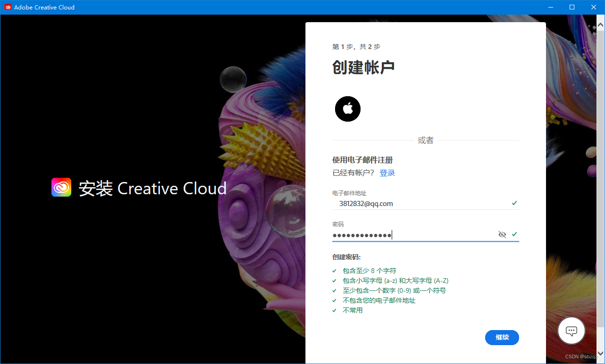Screen dimensions: 605x364
Task: Click the 已经有帐户? text
Action: [353, 173]
